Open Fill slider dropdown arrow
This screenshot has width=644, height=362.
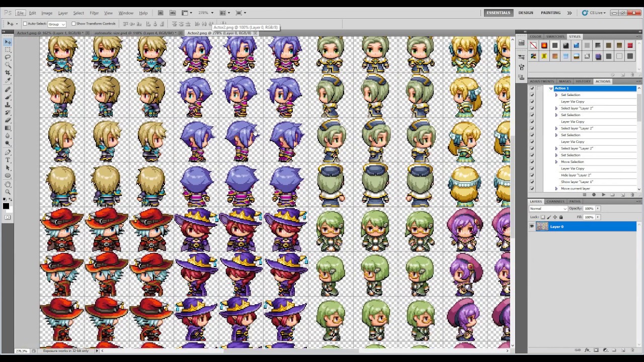(598, 217)
